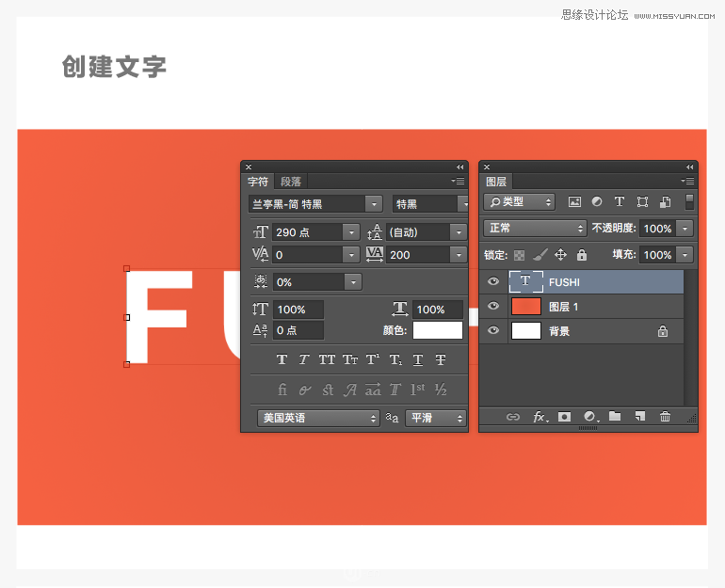Screen dimensions: 725x588
Task: Click the horizontal scale 100% field
Action: [438, 309]
